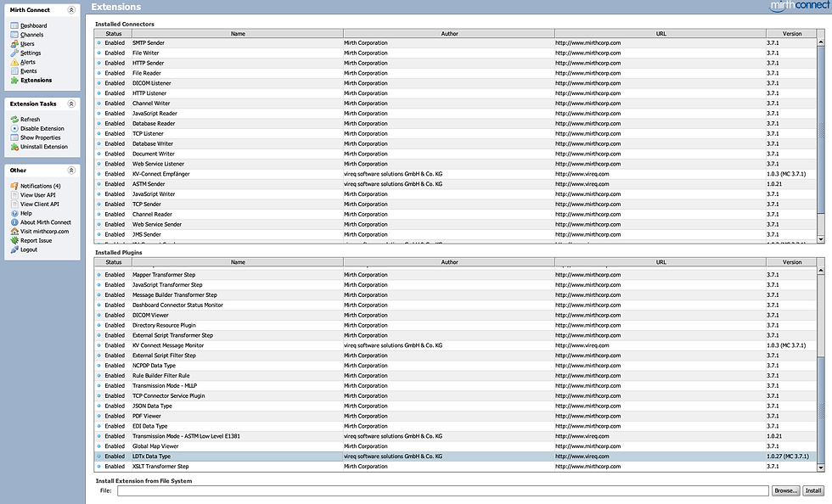This screenshot has height=504, width=832.
Task: Click the Extensions puzzle icon
Action: pos(14,80)
